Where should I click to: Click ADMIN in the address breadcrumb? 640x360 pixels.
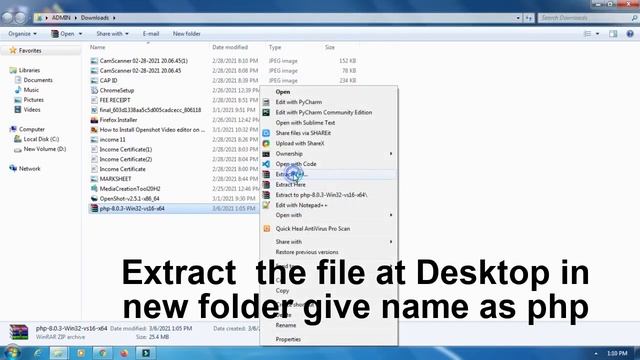pos(61,18)
